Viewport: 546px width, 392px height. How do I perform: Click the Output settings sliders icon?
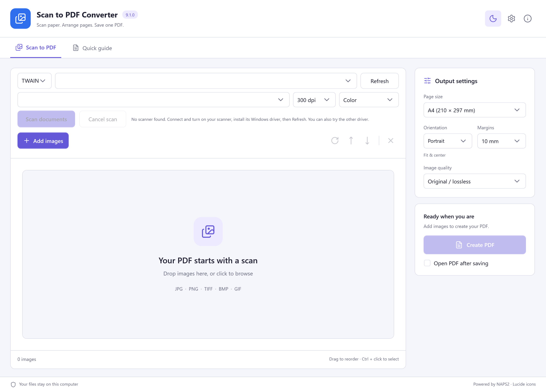(x=427, y=81)
